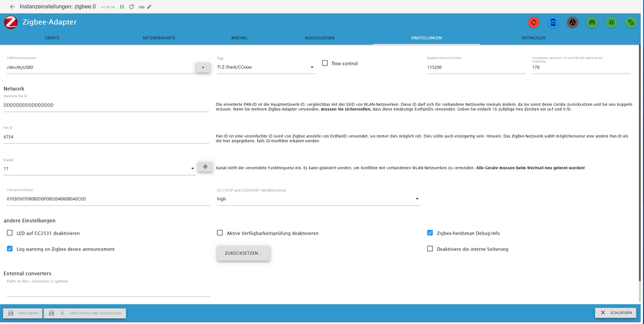Select the Binding tab
The width and height of the screenshot is (644, 324).
(239, 38)
